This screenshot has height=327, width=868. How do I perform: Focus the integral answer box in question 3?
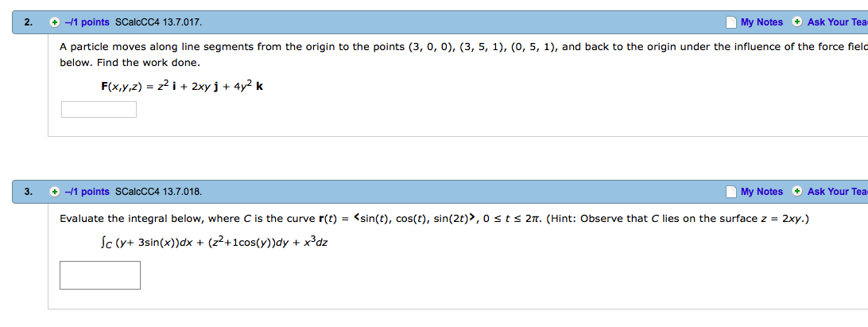100,275
